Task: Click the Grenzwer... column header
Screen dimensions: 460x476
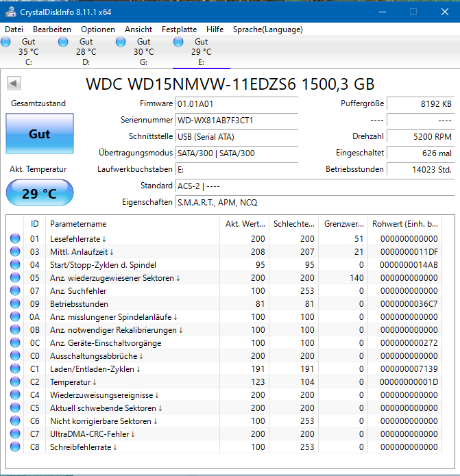Action: (343, 224)
